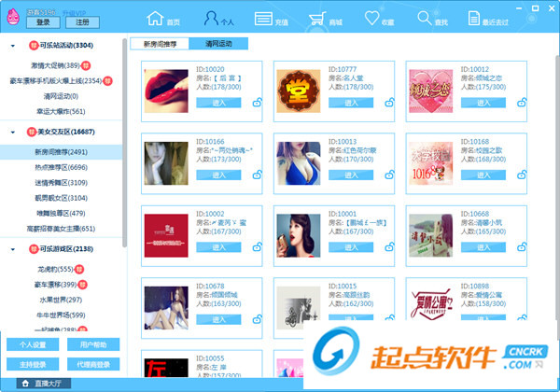Open the 商城 shopping cart icon
The image size is (560, 392).
click(317, 19)
